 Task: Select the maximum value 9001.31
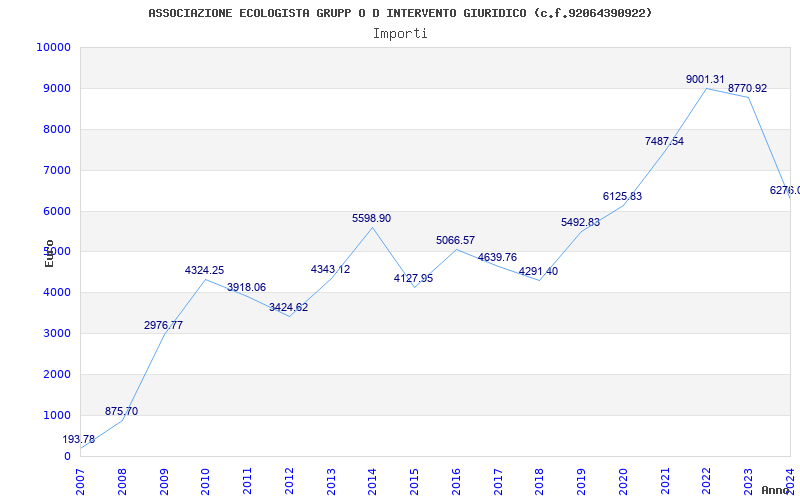click(705, 80)
